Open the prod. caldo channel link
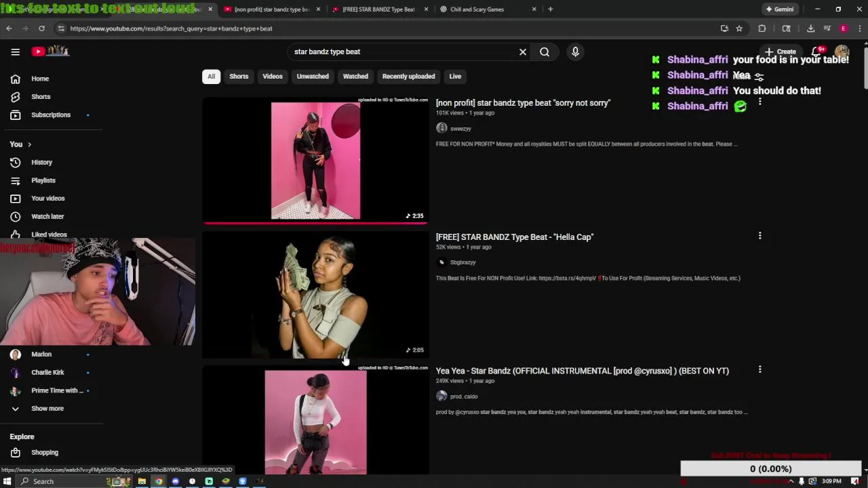Screen dimensions: 868x488 click(464, 396)
